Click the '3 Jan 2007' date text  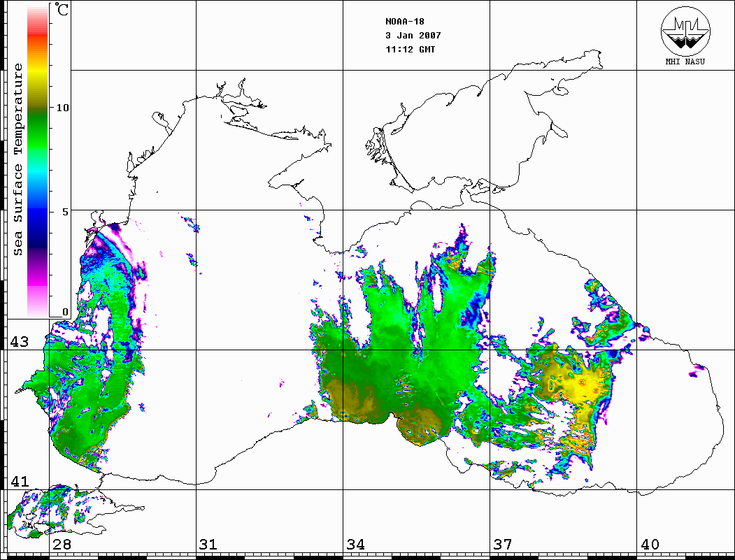click(x=413, y=36)
